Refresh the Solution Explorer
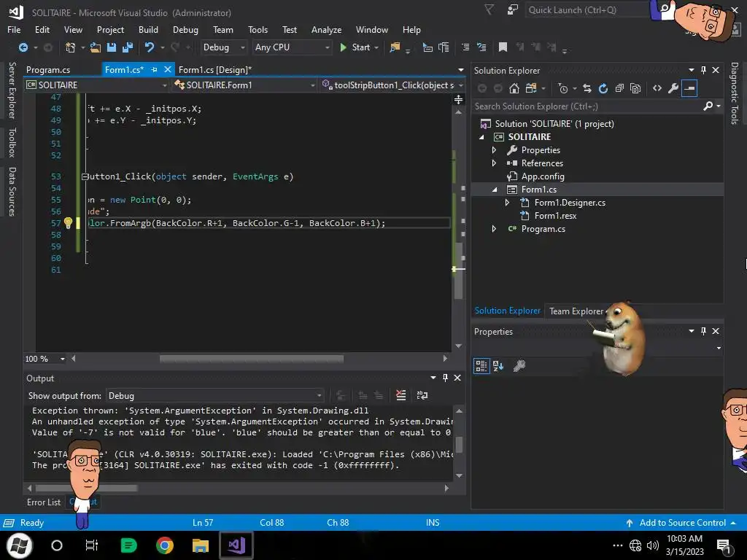The image size is (747, 560). click(603, 88)
